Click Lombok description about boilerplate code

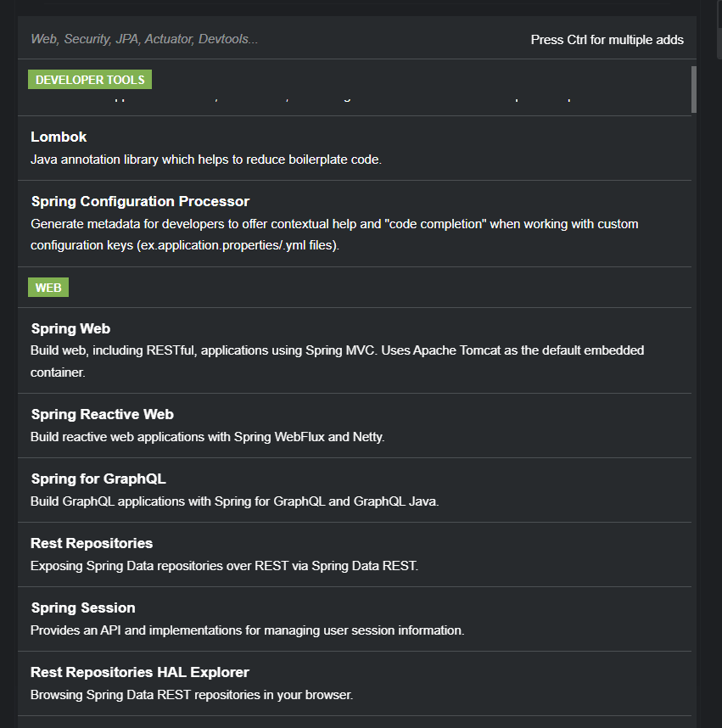(x=205, y=160)
